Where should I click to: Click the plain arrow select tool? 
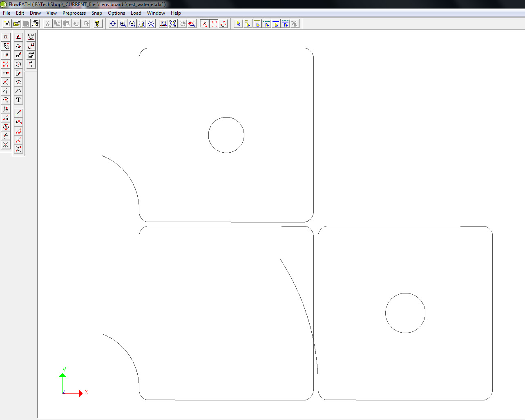coord(239,23)
